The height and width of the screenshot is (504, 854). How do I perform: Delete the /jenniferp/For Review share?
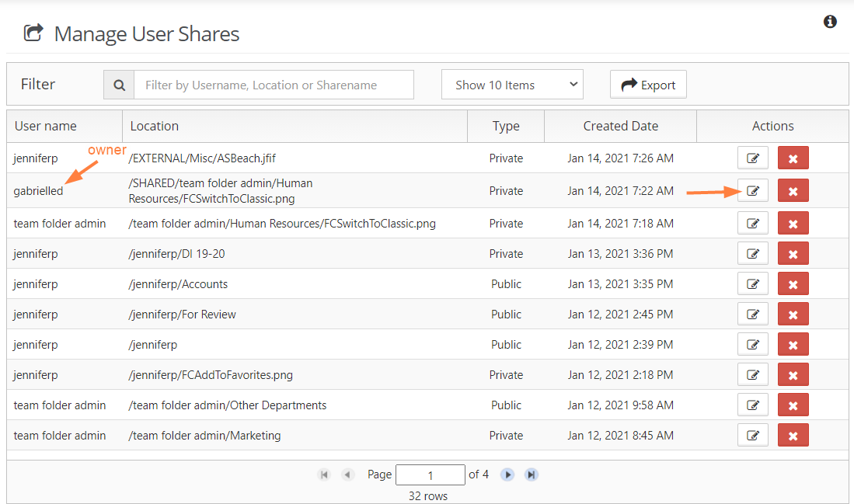[793, 314]
